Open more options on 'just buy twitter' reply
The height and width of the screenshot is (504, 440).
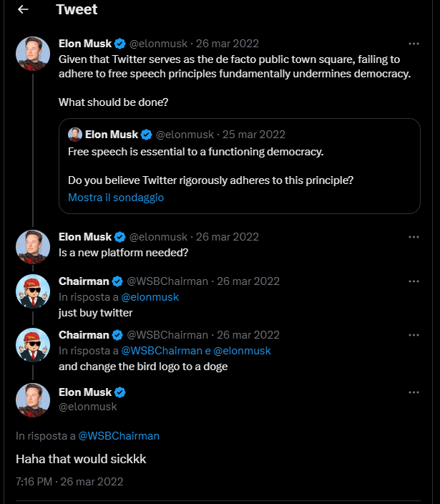[x=414, y=281]
